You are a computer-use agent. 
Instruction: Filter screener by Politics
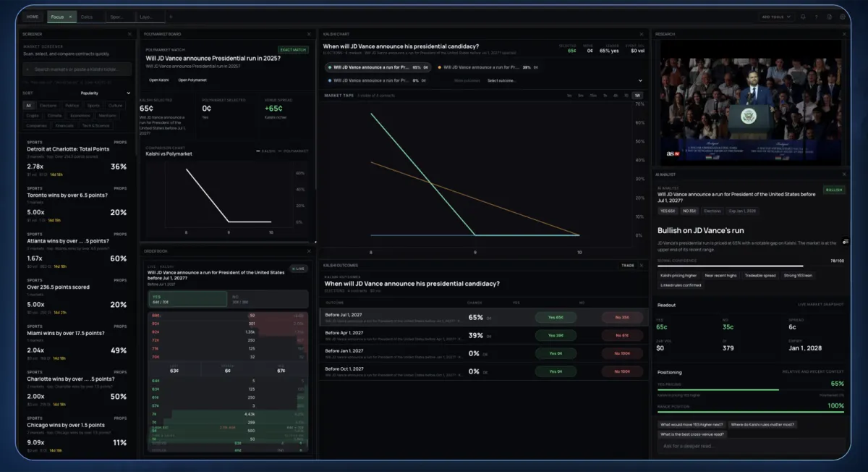pos(72,105)
